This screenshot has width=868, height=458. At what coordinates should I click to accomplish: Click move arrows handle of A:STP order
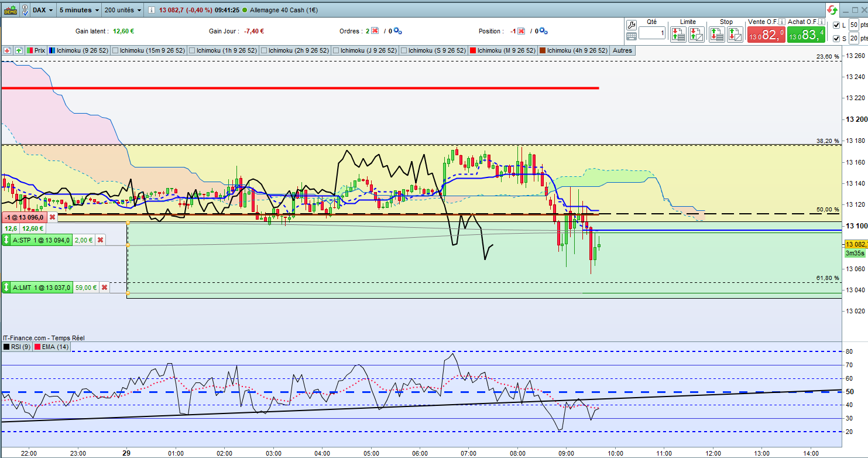(7, 240)
